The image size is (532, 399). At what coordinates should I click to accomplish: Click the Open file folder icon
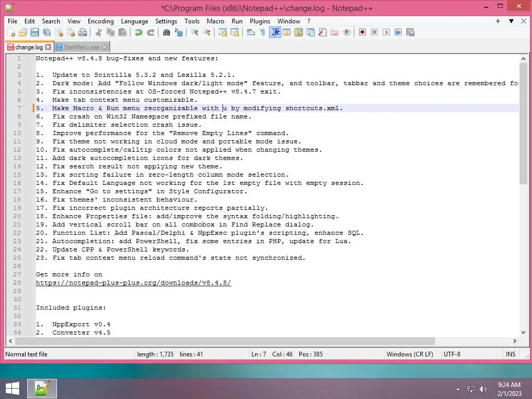click(23, 32)
